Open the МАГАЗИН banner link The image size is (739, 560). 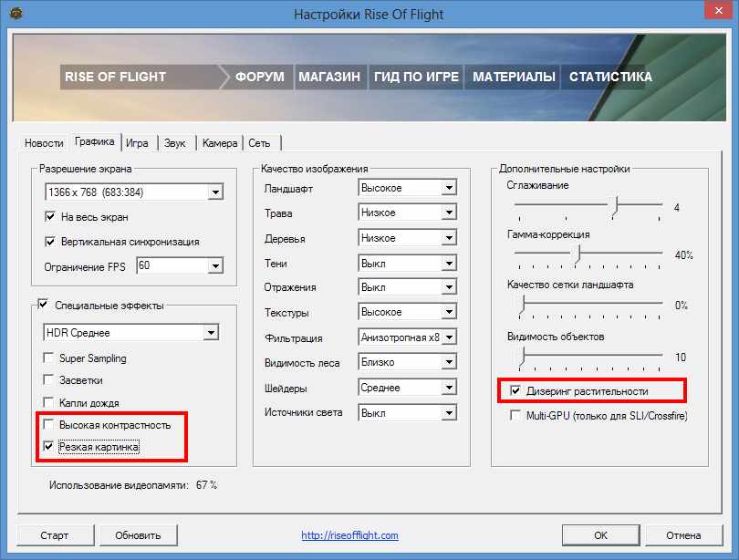[x=329, y=77]
